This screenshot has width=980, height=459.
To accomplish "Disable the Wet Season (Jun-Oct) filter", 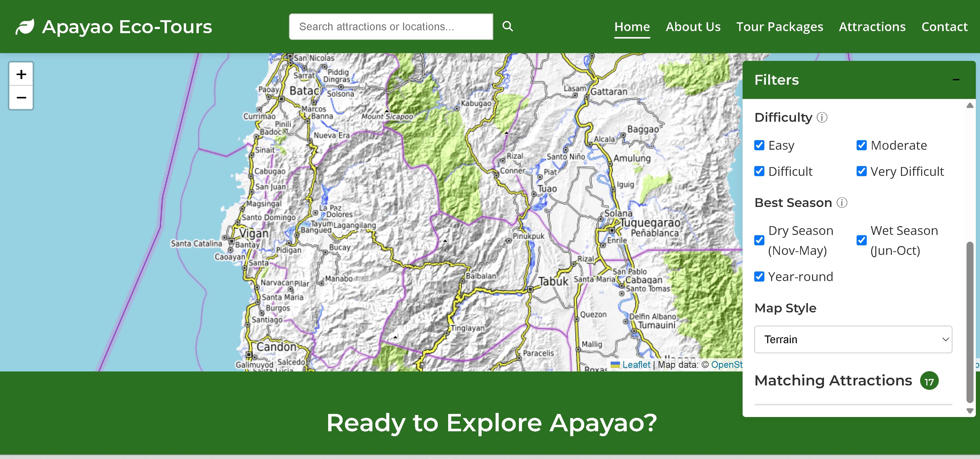I will [x=861, y=240].
